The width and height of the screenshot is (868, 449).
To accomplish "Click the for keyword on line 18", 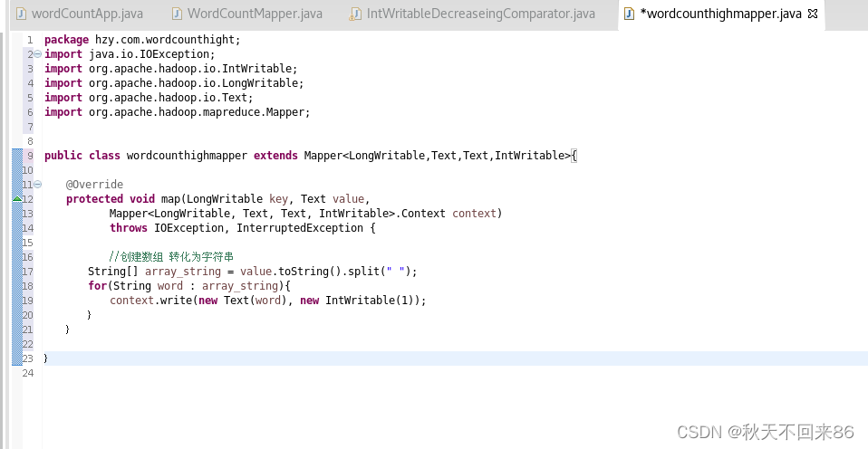I will pyautogui.click(x=98, y=286).
